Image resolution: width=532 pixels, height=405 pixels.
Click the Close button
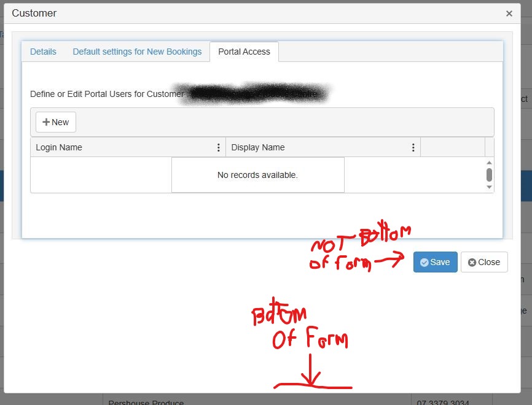(484, 262)
